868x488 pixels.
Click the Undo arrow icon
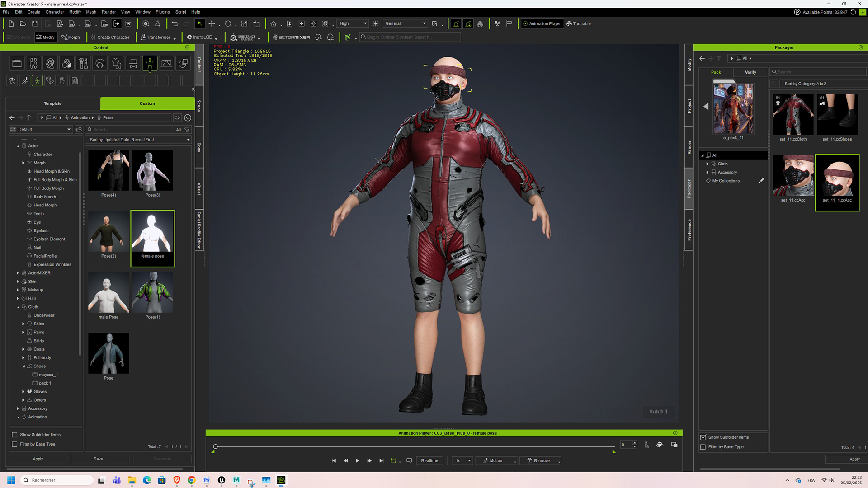click(175, 23)
